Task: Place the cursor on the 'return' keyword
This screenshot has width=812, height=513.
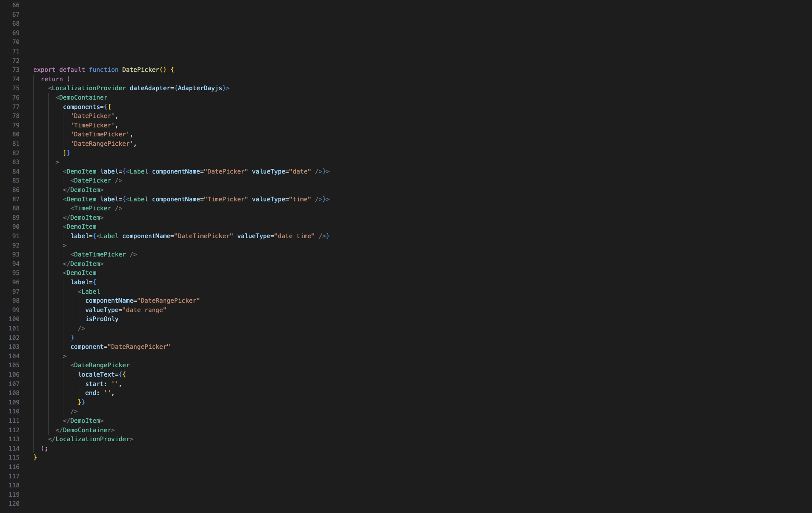Action: (52, 79)
